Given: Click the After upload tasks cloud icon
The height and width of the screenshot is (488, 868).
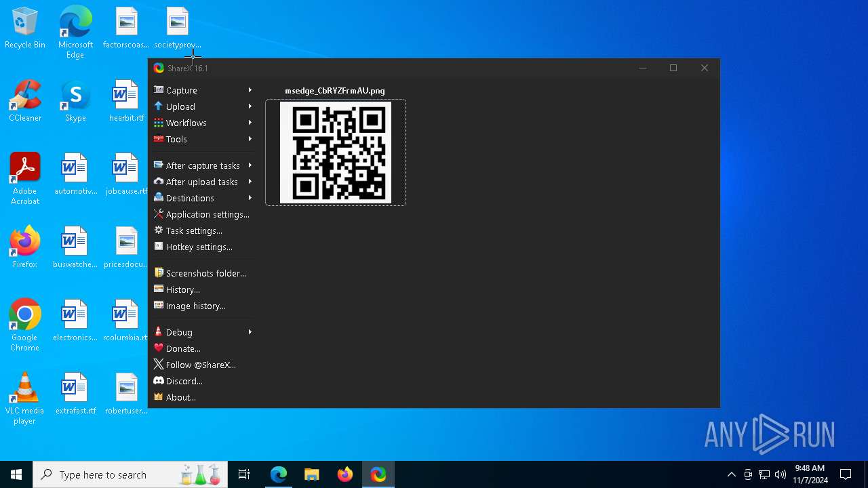Looking at the screenshot, I should (x=159, y=181).
